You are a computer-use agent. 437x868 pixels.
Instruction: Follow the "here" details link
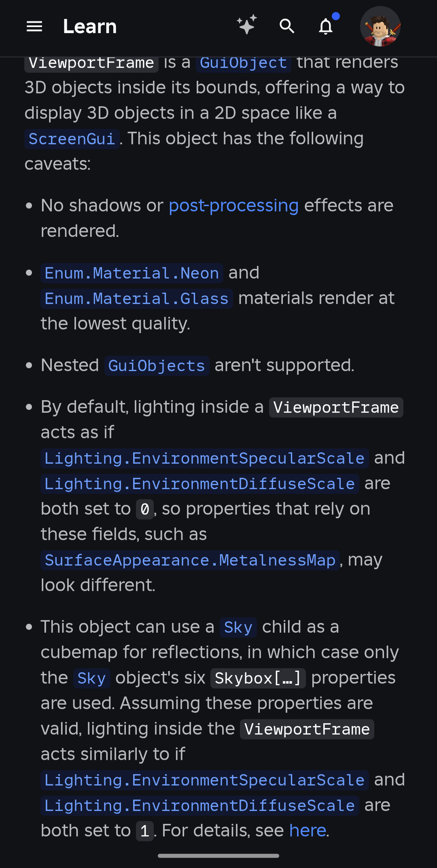(308, 831)
